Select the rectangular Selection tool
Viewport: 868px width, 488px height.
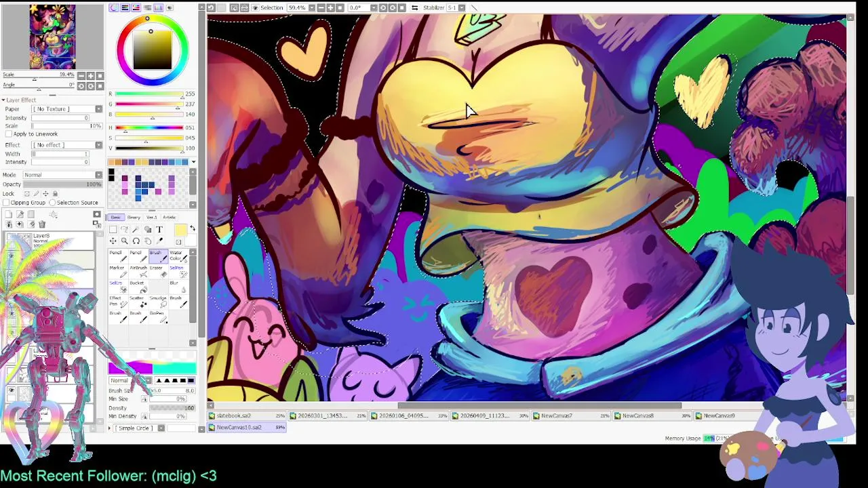113,229
